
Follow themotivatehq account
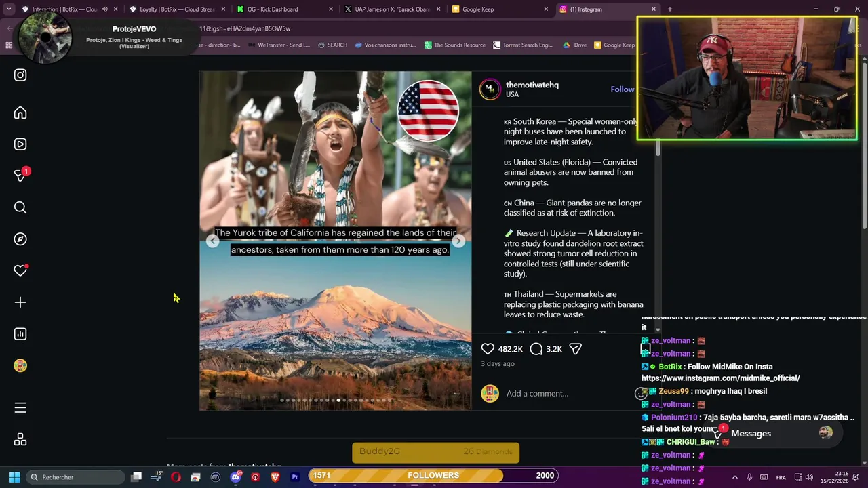pos(622,89)
